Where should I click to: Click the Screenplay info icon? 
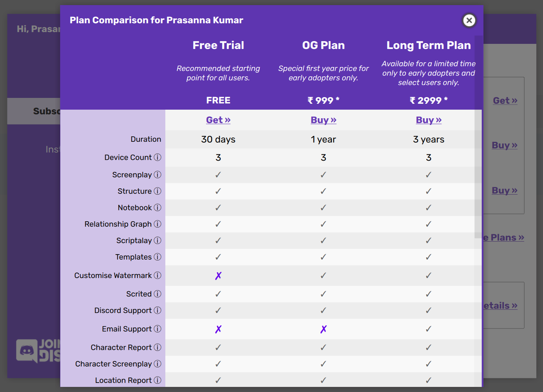157,175
